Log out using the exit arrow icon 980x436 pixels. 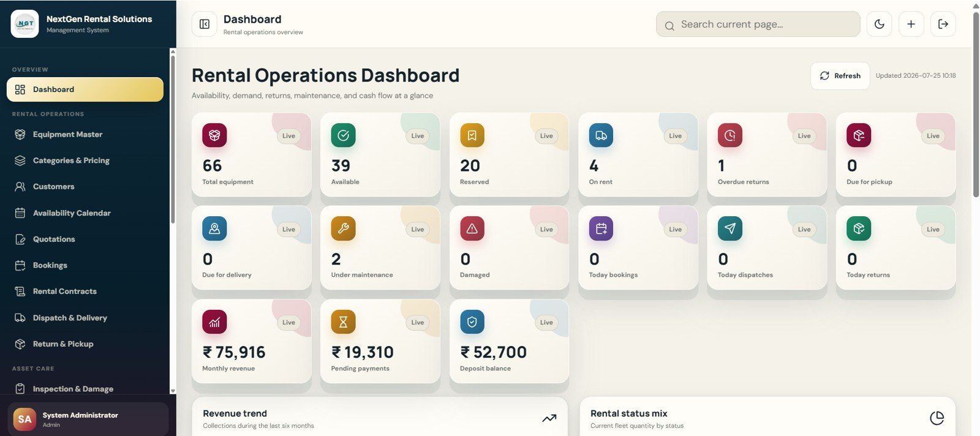[943, 24]
